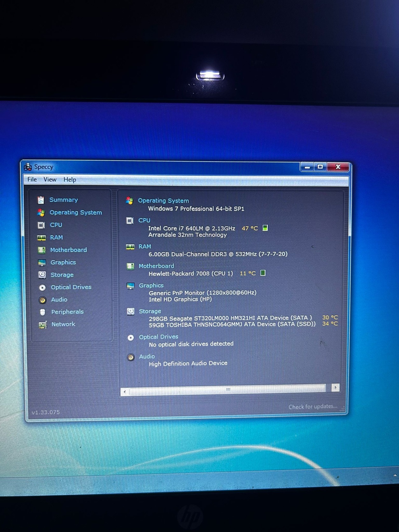Click the Graphics monitor icon in sidebar
This screenshot has width=399, height=532.
coord(42,262)
